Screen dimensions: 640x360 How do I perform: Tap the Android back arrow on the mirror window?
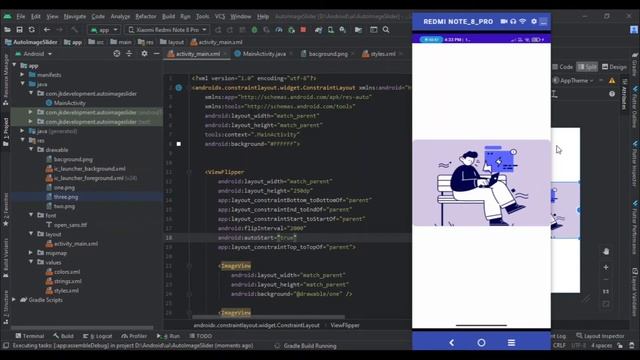451,342
